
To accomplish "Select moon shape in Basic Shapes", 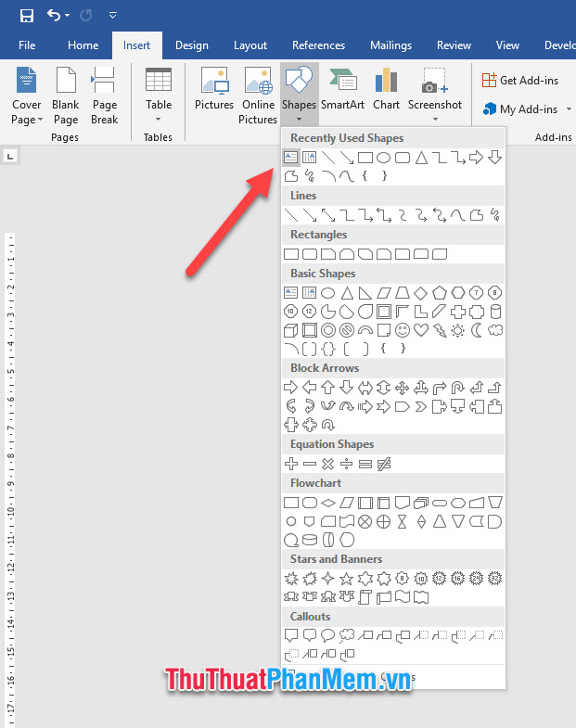I will tap(477, 330).
